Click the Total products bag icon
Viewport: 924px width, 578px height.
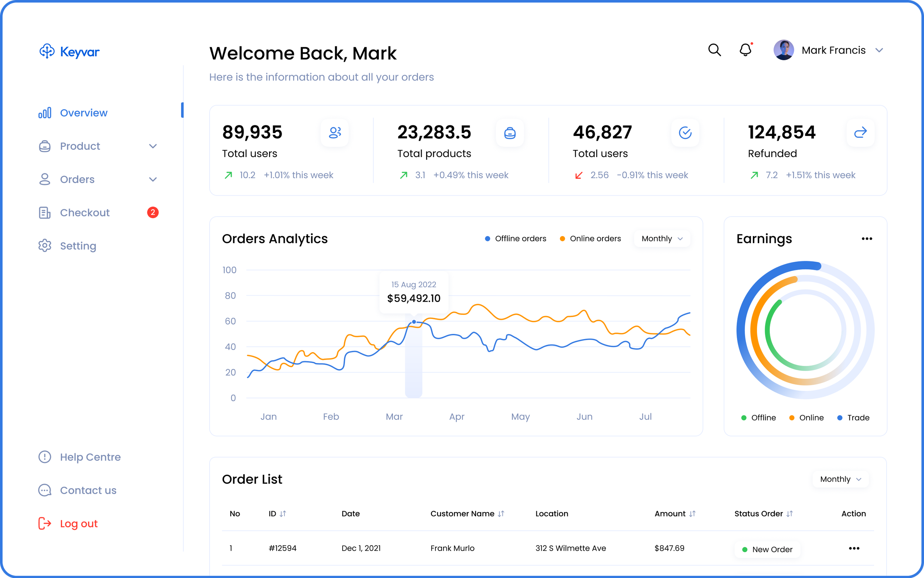click(510, 133)
